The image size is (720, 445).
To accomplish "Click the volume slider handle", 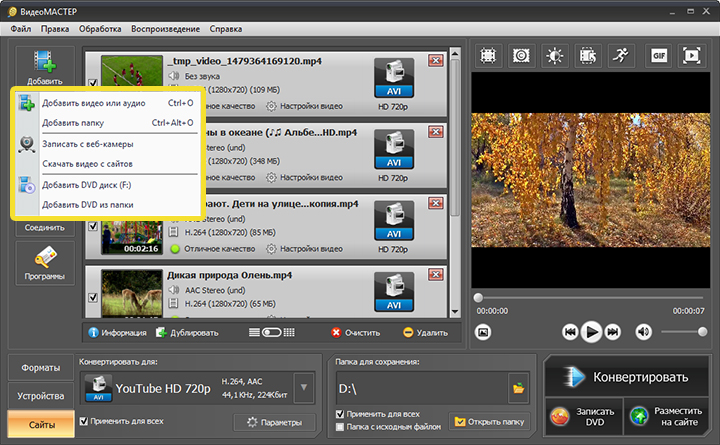I will pos(702,332).
